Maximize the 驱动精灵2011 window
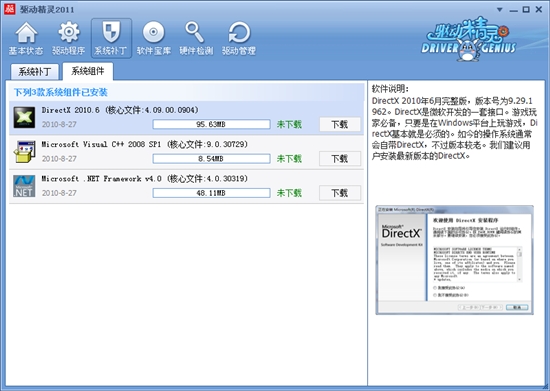This screenshot has height=391, width=550. [x=526, y=10]
